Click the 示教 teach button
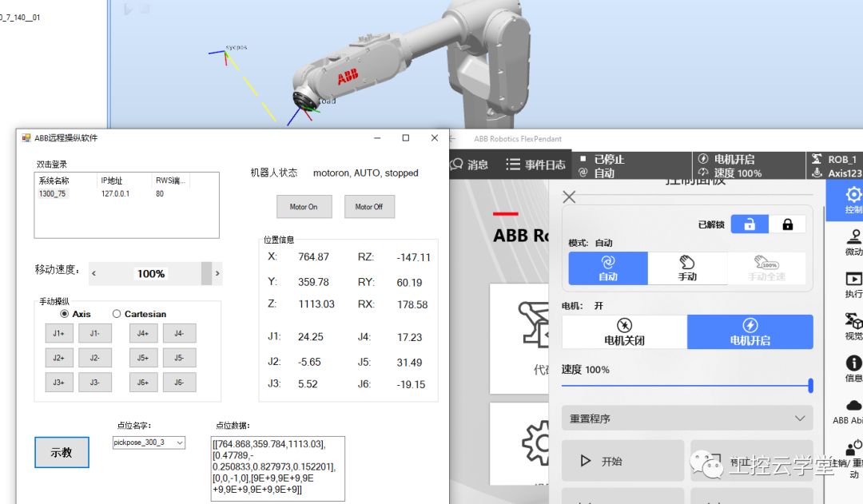 coord(62,452)
